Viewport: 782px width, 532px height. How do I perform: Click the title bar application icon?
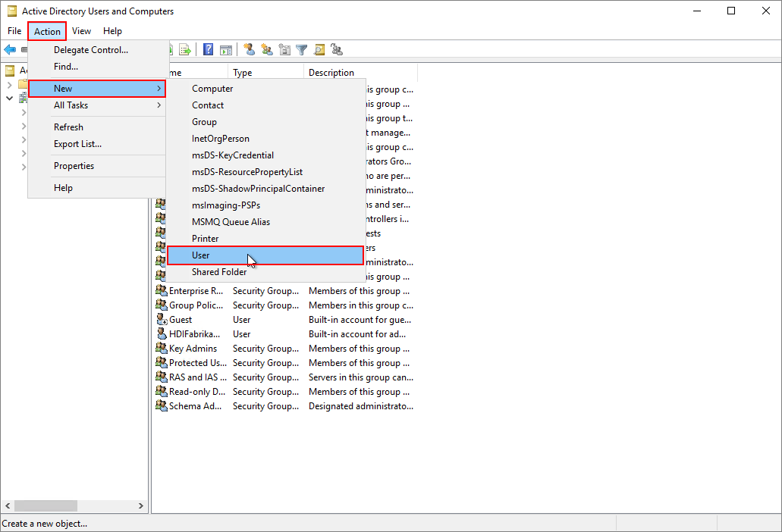coord(12,11)
